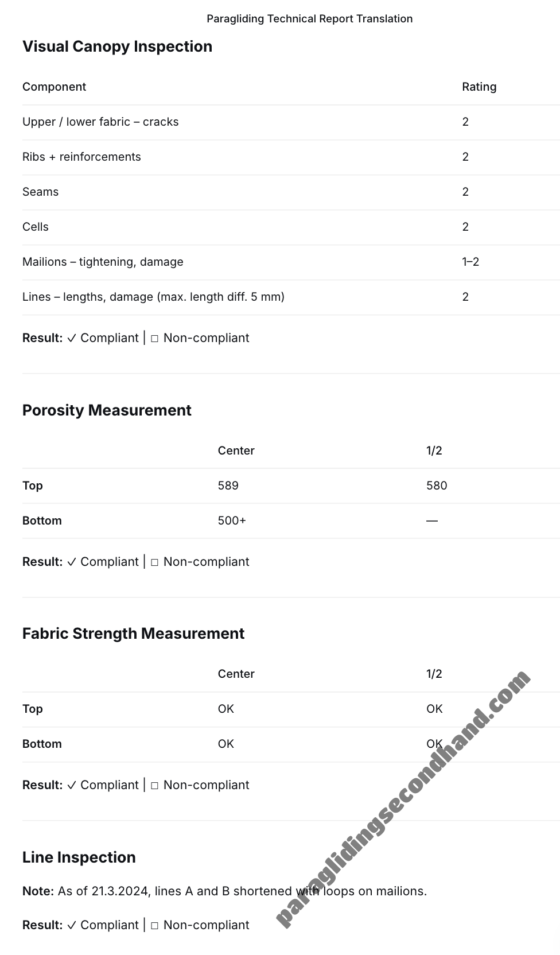
Task: Select the Mailions tightening, damage row
Action: coord(103,262)
